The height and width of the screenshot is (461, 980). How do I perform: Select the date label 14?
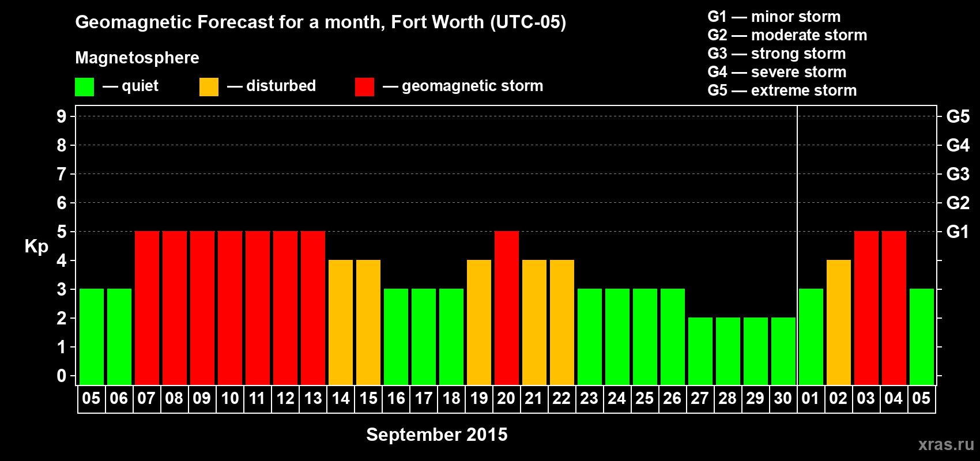coord(340,398)
